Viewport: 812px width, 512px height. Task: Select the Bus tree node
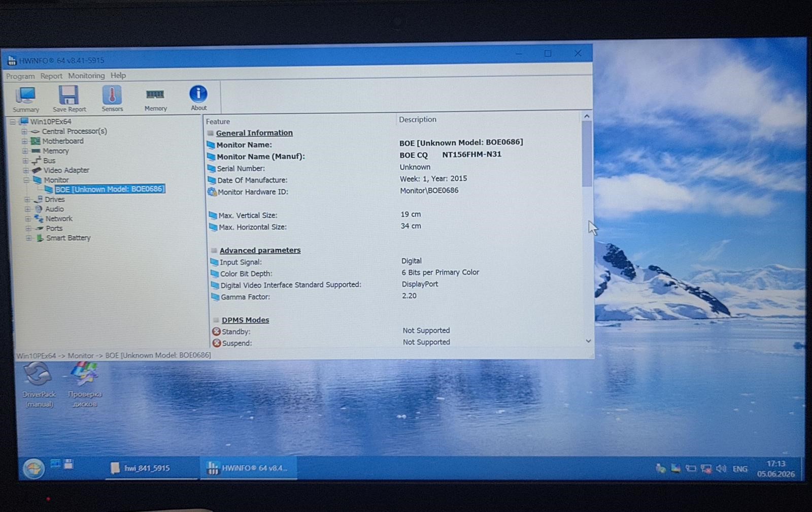tap(49, 161)
